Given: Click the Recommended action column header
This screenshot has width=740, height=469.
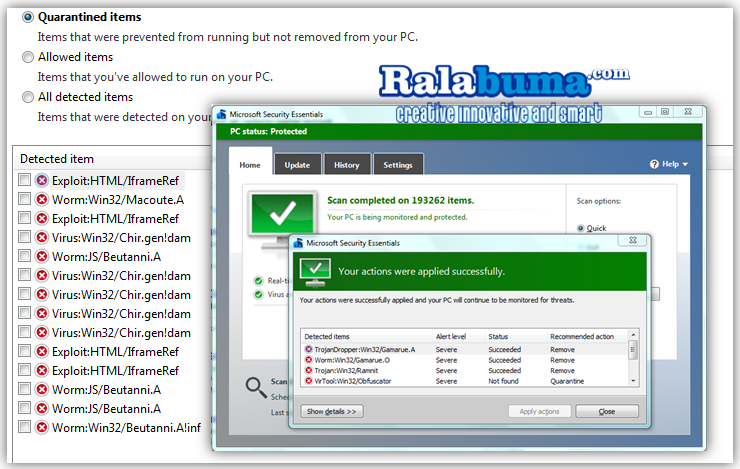Looking at the screenshot, I should point(588,336).
